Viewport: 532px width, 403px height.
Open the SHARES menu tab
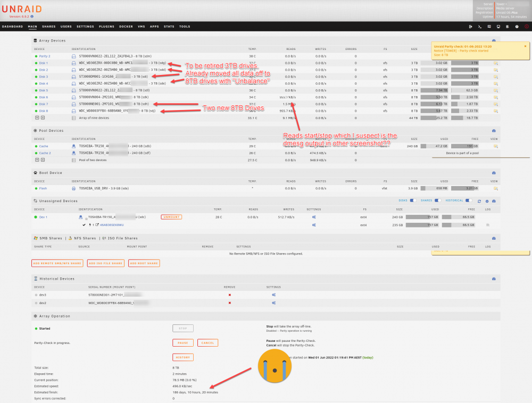point(49,27)
